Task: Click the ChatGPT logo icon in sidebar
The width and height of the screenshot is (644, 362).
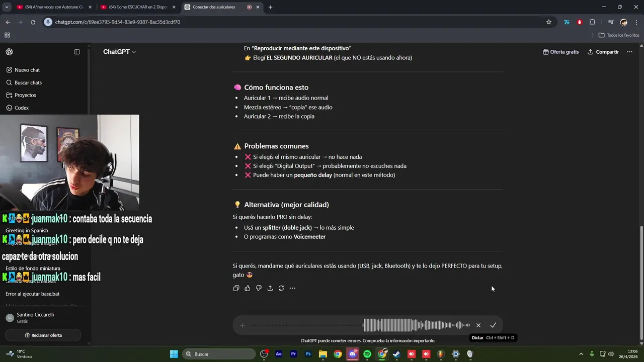Action: pyautogui.click(x=9, y=52)
